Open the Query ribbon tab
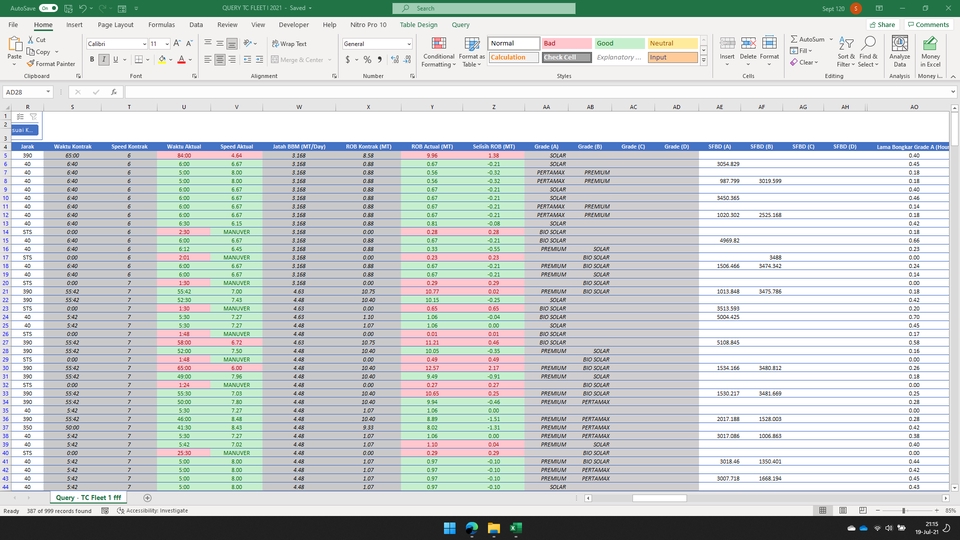 460,24
